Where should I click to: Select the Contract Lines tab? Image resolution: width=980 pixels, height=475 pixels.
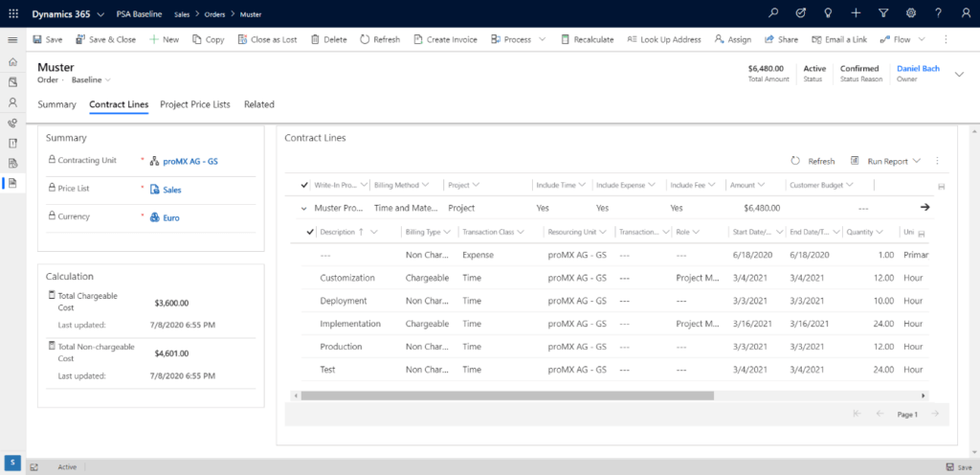coord(119,104)
